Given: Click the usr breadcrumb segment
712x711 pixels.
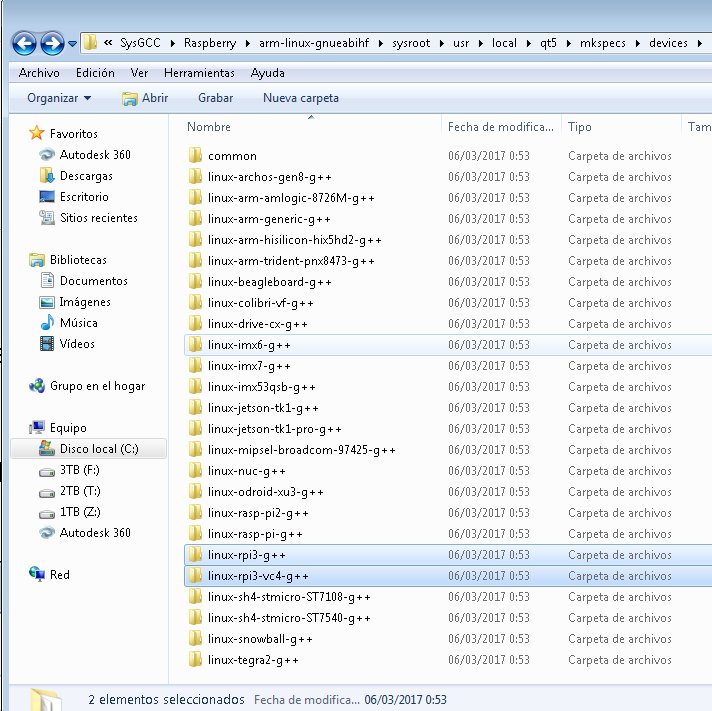Looking at the screenshot, I should point(461,43).
